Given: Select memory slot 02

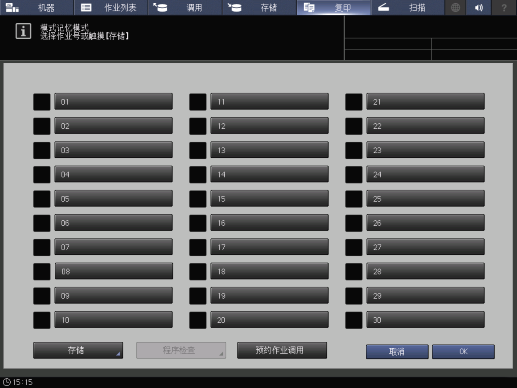Looking at the screenshot, I should tap(114, 126).
